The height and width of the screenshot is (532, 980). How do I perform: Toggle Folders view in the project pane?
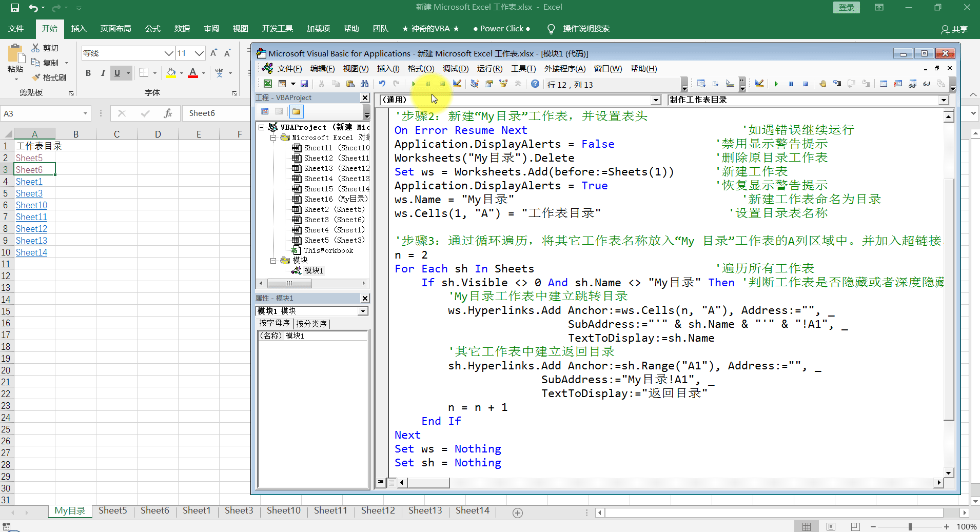pyautogui.click(x=296, y=111)
